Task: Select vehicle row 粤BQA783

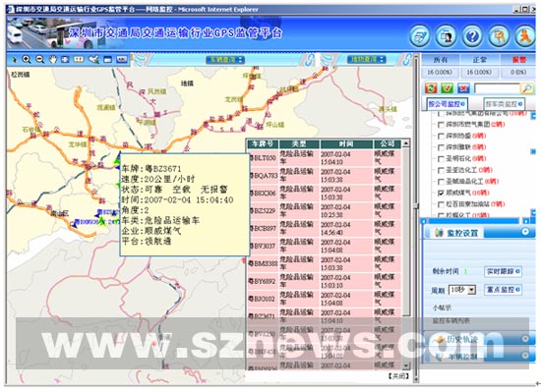Action: tap(325, 175)
